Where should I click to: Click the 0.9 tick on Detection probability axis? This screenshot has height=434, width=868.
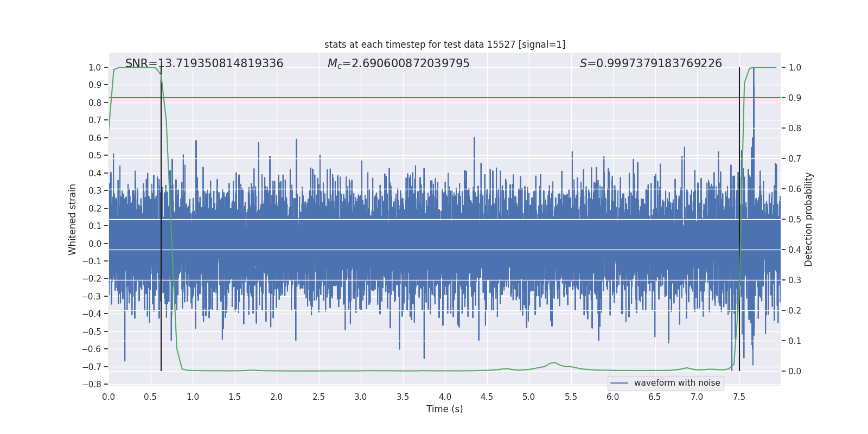tap(795, 98)
